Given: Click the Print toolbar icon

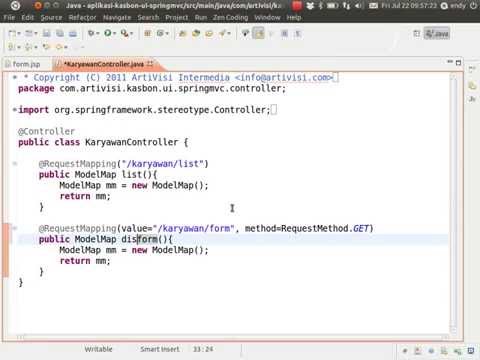Looking at the screenshot, I should (73, 33).
